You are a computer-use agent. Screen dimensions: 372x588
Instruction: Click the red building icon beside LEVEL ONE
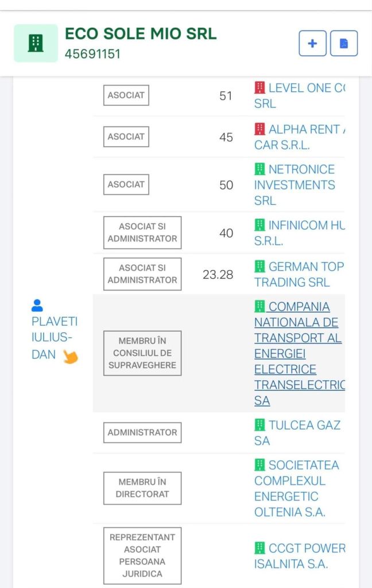pos(259,88)
